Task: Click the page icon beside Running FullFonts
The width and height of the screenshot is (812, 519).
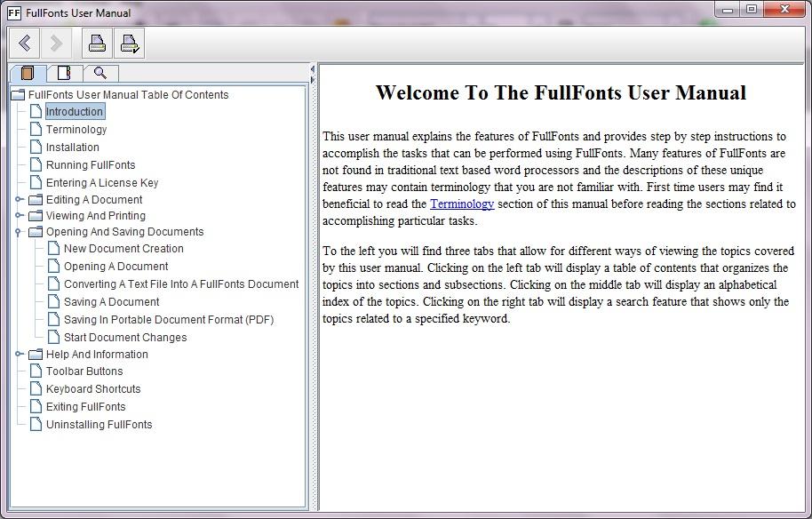Action: (x=36, y=164)
